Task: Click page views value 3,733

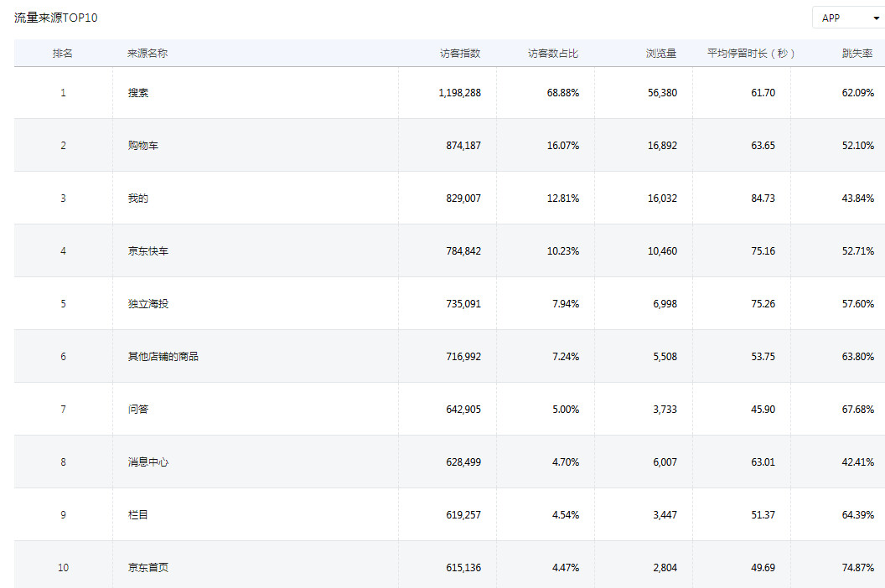Action: click(665, 409)
